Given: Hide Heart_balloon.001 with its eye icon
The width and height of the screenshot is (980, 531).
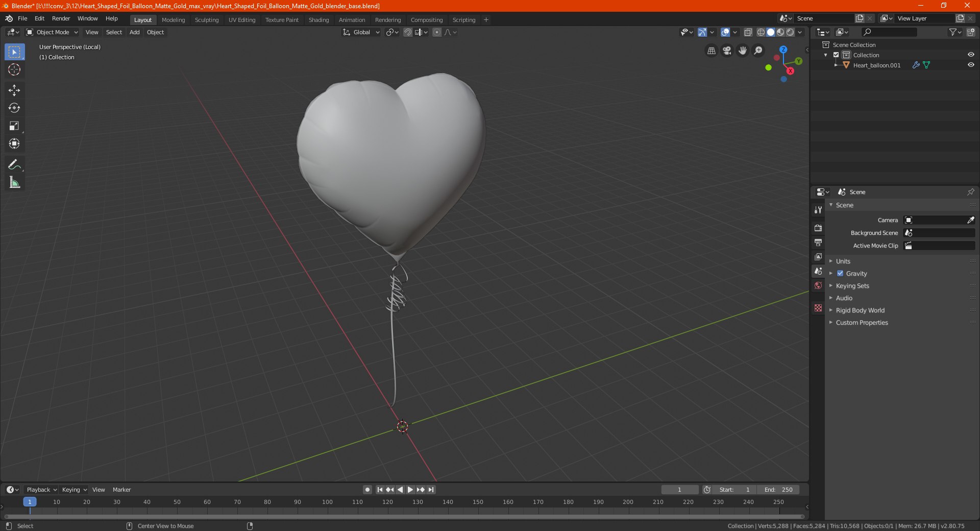Looking at the screenshot, I should (971, 65).
